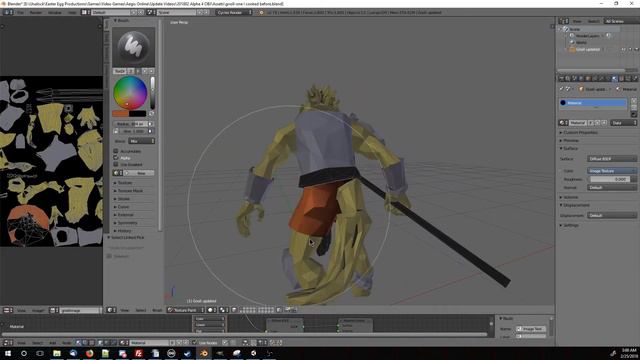Open the top Render menu
Viewport: 640px width, 360px height.
(36, 13)
